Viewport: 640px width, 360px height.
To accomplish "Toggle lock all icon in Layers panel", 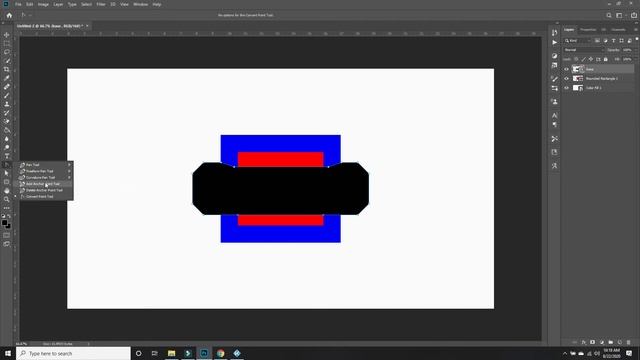I will 606,59.
